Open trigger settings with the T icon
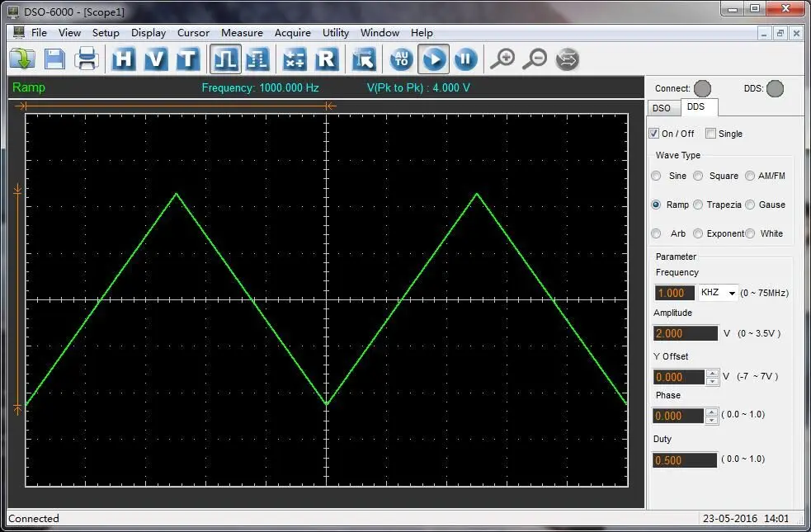This screenshot has width=811, height=532. [x=188, y=59]
